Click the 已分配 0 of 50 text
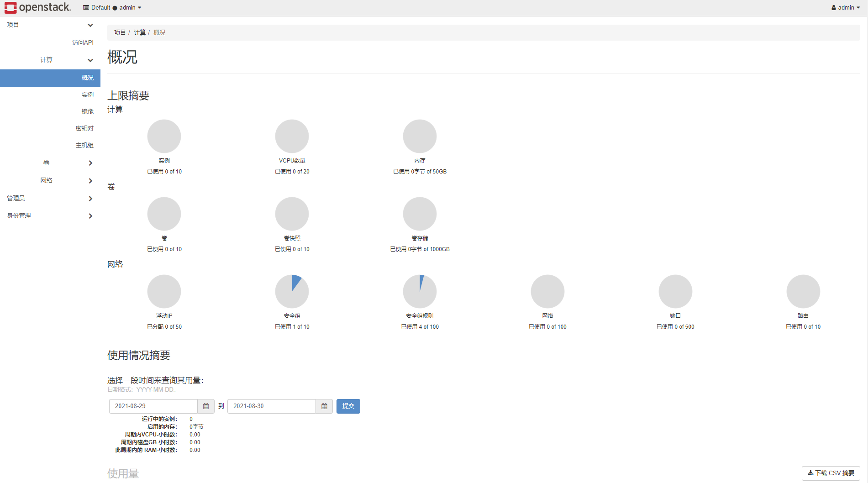Screen dimensions: 868x483 point(164,327)
